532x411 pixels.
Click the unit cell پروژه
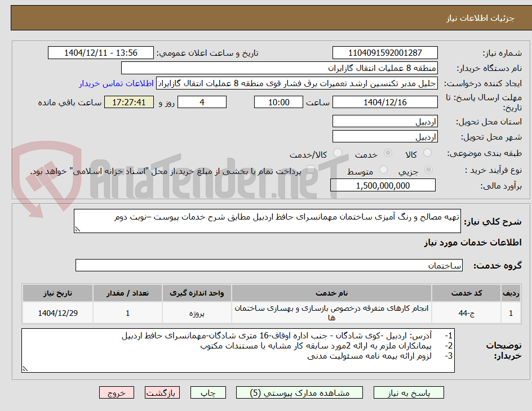point(197,313)
